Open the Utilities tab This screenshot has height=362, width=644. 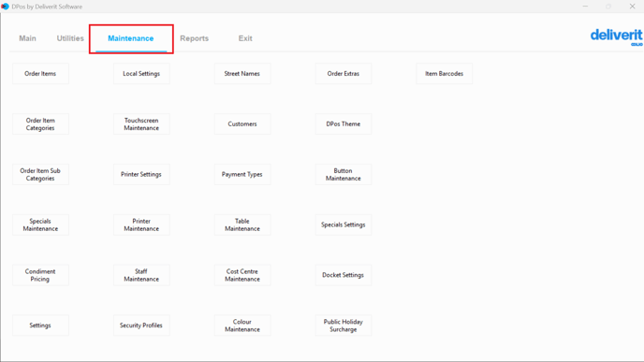70,38
